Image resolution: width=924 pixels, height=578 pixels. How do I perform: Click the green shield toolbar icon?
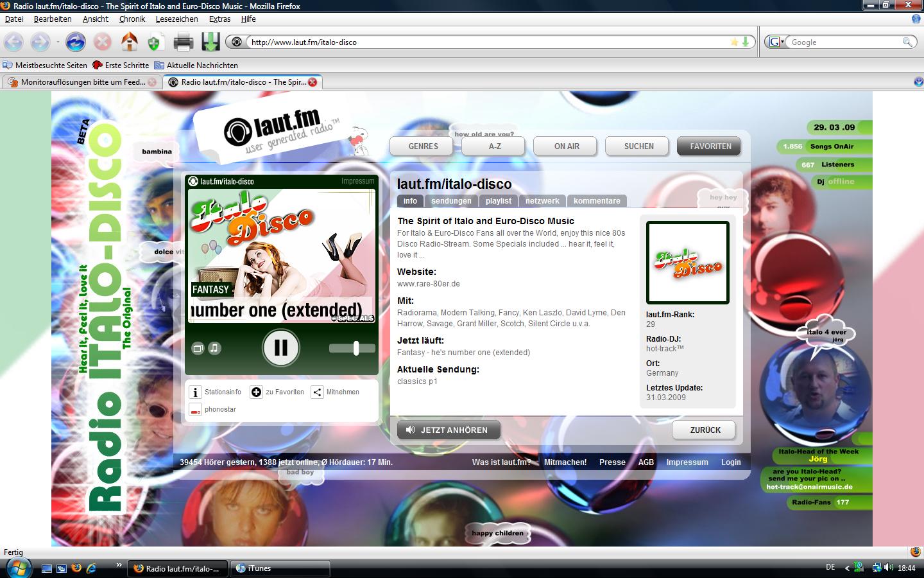pyautogui.click(x=154, y=43)
